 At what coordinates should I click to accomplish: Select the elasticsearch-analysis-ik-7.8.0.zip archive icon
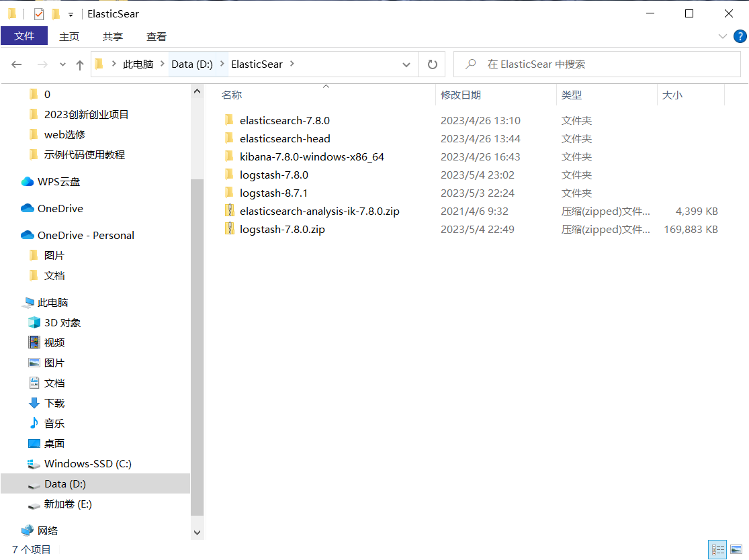[x=230, y=211]
